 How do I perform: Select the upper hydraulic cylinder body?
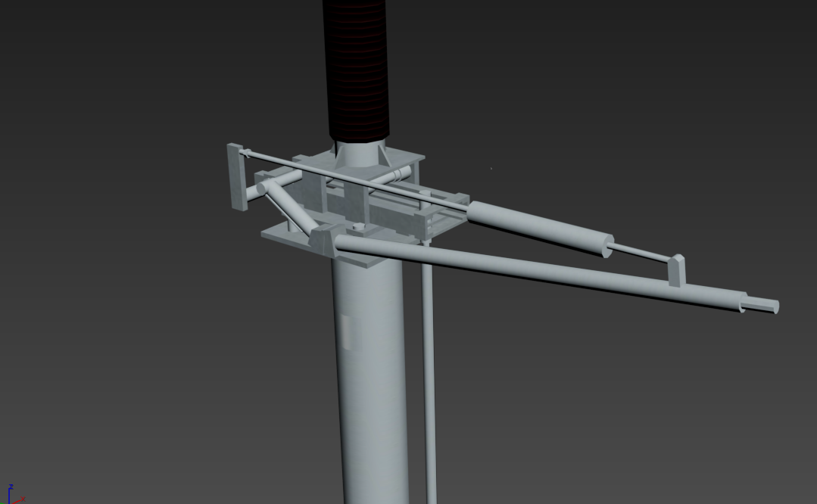(539, 226)
